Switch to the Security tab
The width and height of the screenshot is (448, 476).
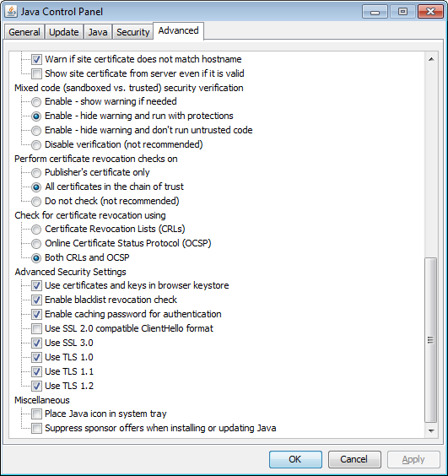pos(133,32)
